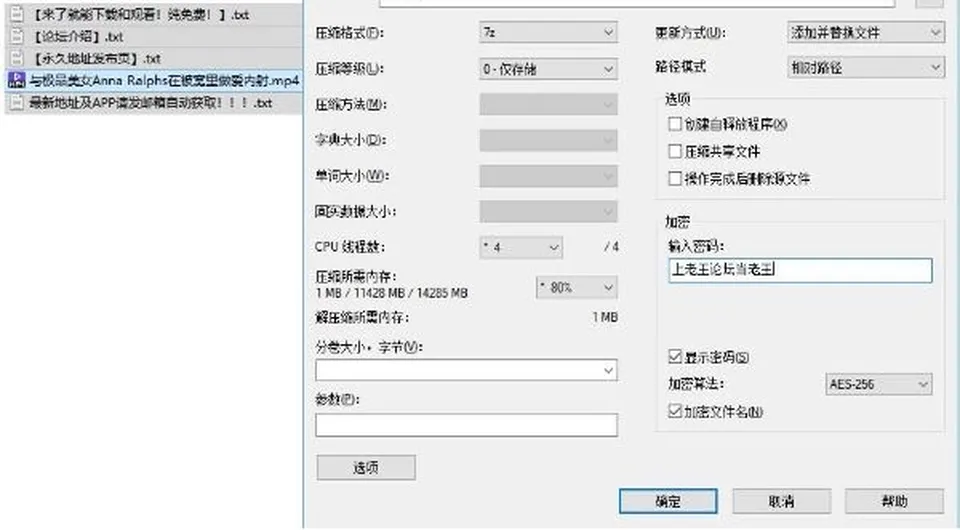
Task: Click the 取消 button
Action: click(781, 501)
